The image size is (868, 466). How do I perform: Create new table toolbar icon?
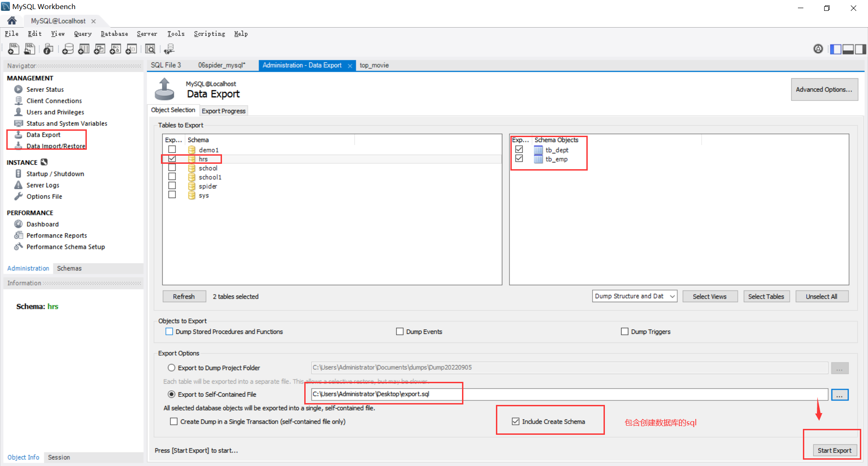pos(84,49)
